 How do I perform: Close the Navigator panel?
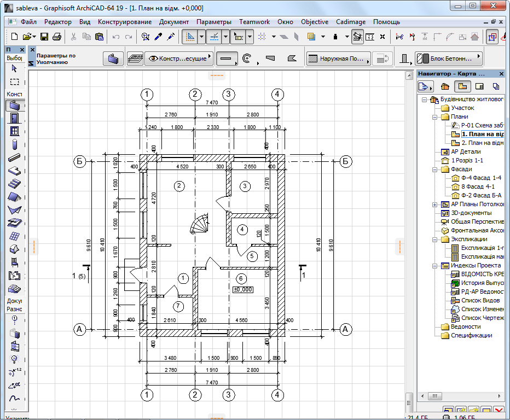click(501, 74)
